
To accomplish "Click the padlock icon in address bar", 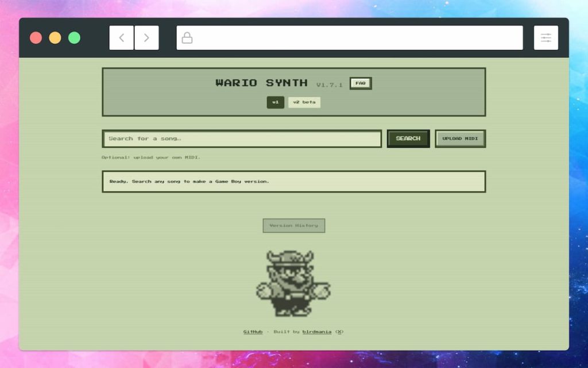I will point(187,37).
